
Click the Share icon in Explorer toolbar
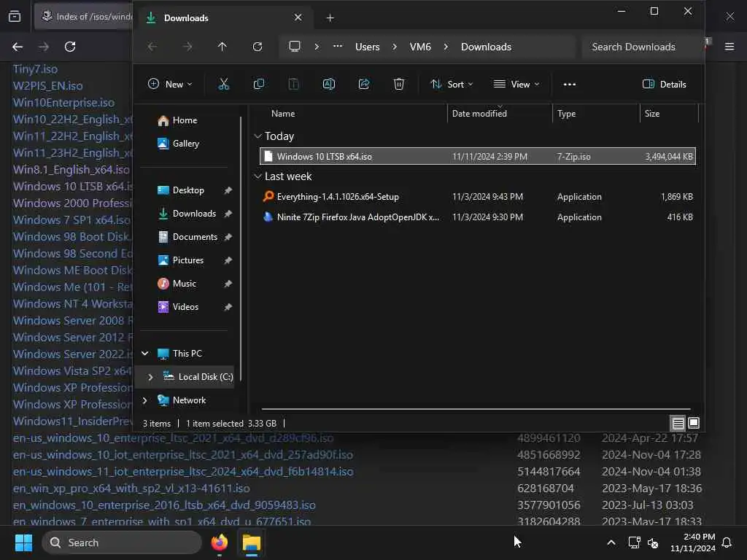point(364,85)
